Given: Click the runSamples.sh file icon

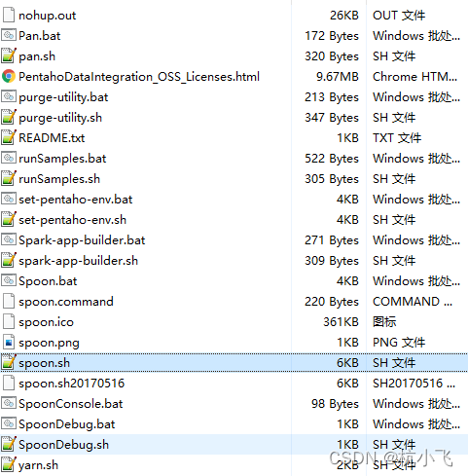Looking at the screenshot, I should pyautogui.click(x=9, y=178).
